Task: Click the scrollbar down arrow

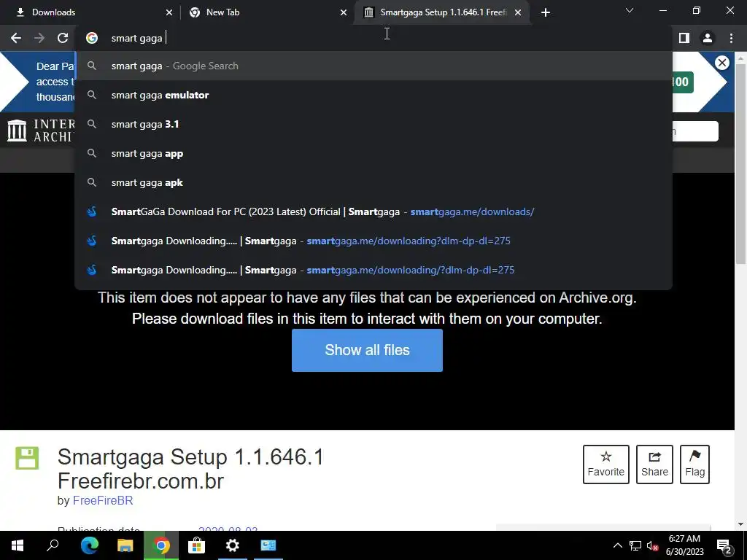Action: [741, 524]
